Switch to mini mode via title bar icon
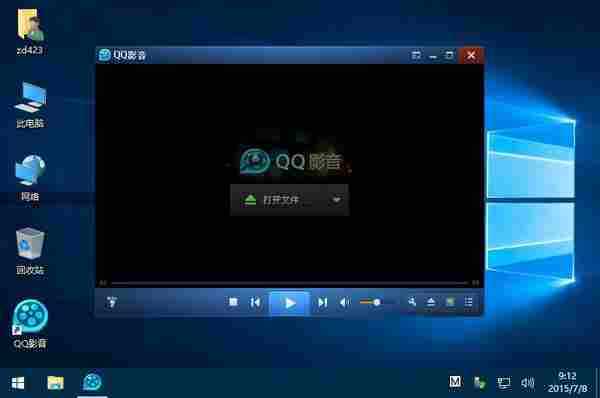Image resolution: width=600 pixels, height=398 pixels. 416,56
